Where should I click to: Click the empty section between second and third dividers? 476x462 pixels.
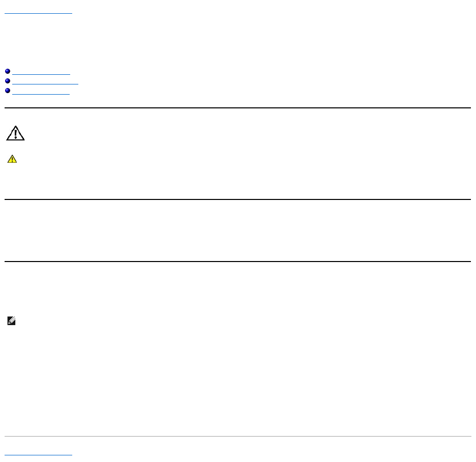(238, 230)
